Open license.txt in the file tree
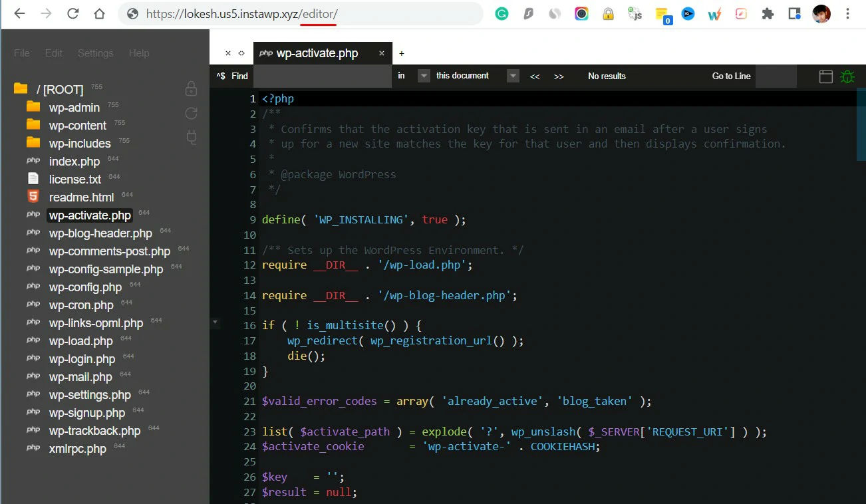The height and width of the screenshot is (504, 866). (75, 179)
